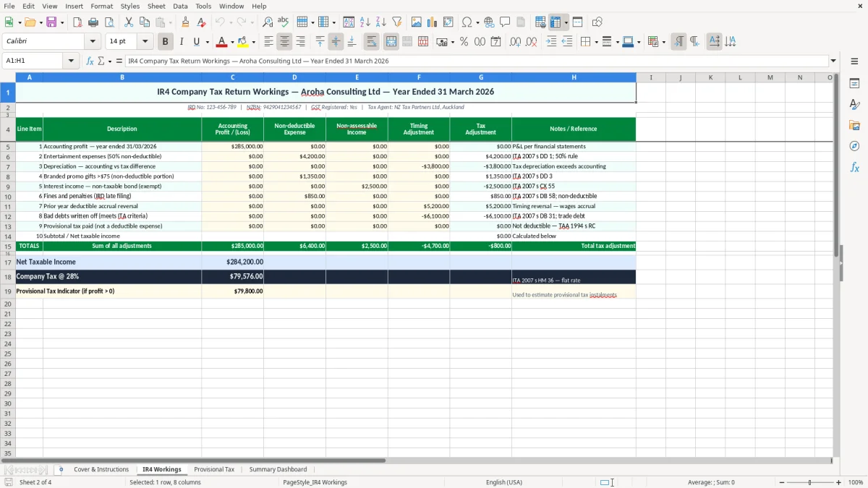Toggle Align Right
Screen dimensions: 868x488
pos(300,42)
